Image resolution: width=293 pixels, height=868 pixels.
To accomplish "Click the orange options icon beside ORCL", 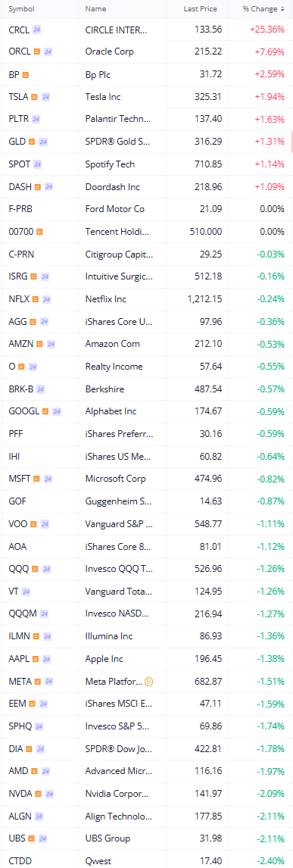I will tap(37, 52).
